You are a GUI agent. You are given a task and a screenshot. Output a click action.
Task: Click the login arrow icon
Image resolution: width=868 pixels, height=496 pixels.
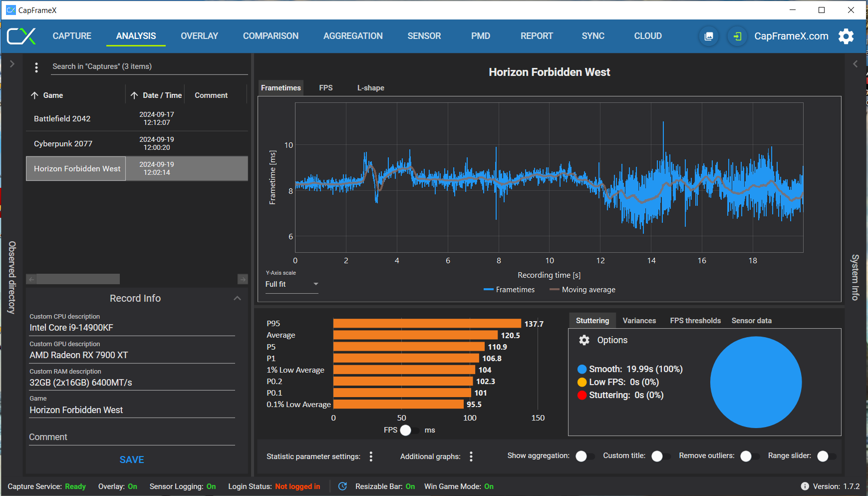(x=737, y=36)
